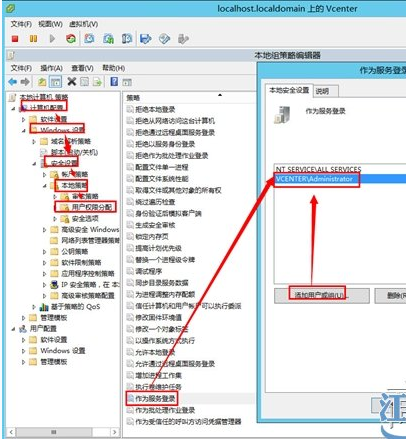Open the 操作(A) menu
Screen dimensions: 406x439
[x=51, y=68]
